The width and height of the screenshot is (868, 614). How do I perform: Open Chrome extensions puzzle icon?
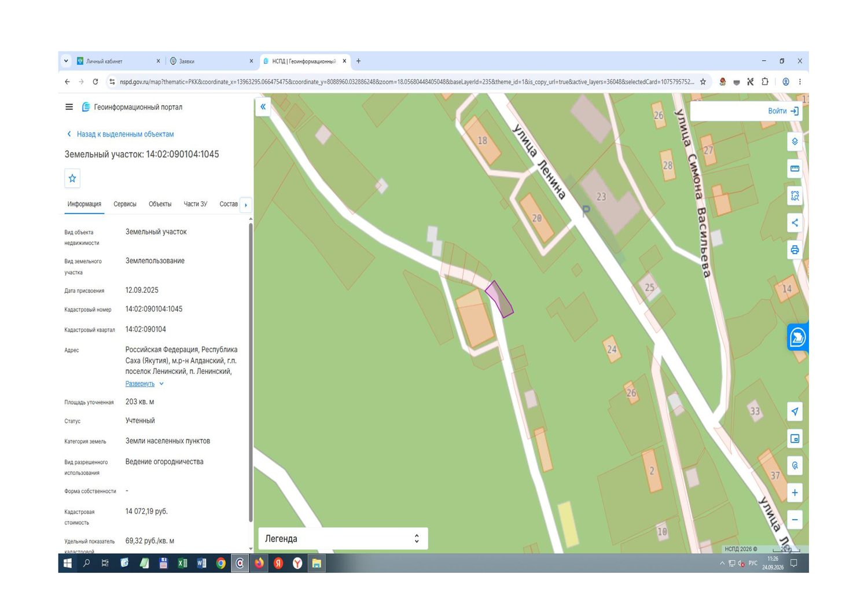coord(765,82)
